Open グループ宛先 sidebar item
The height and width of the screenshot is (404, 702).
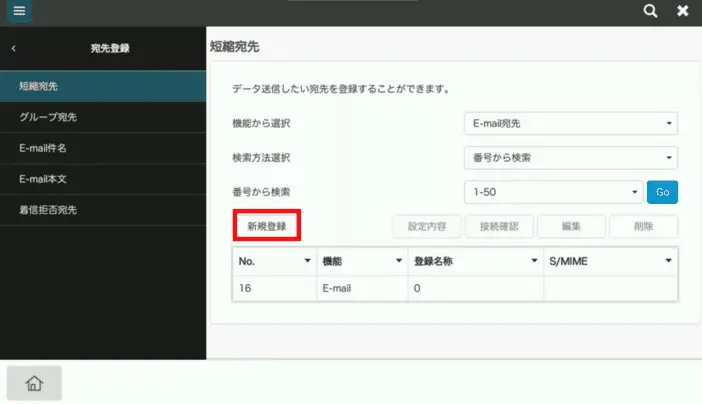[x=103, y=118]
